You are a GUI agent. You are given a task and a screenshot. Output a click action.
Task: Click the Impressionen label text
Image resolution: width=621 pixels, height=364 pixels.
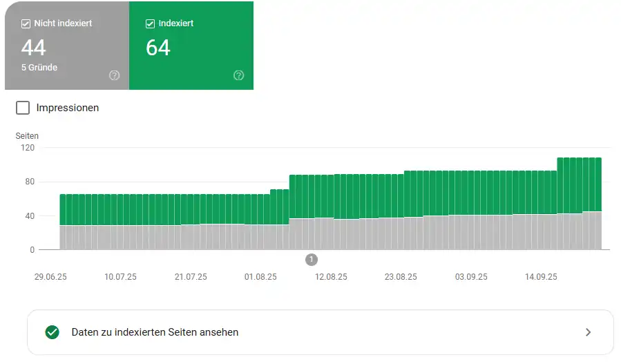coord(68,108)
